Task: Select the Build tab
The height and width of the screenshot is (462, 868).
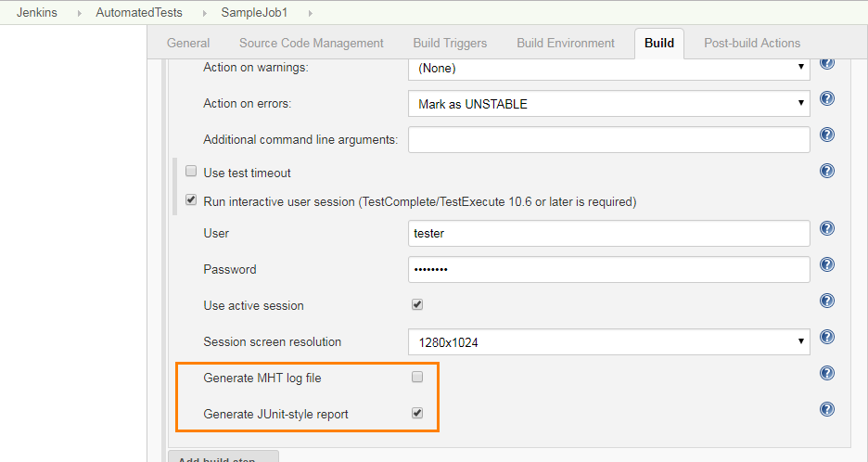Action: pos(659,44)
